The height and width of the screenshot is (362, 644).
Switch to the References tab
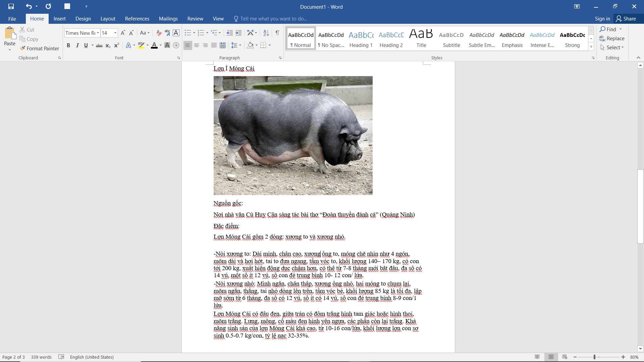pos(137,19)
